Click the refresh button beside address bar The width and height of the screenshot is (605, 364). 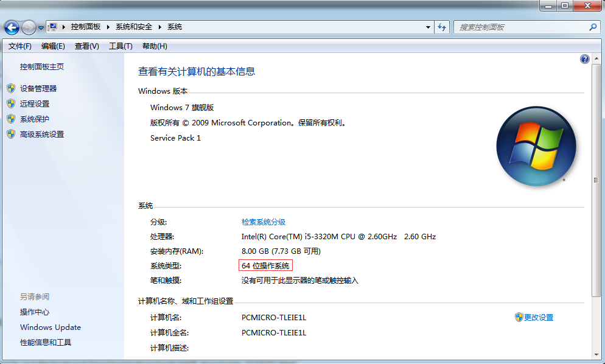(442, 27)
